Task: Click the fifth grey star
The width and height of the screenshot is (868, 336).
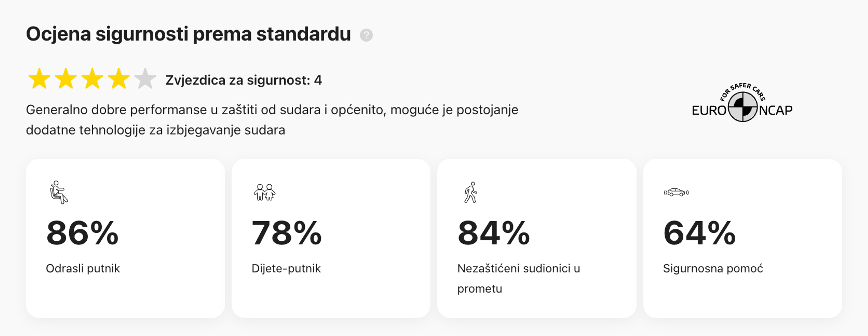Action: [145, 78]
